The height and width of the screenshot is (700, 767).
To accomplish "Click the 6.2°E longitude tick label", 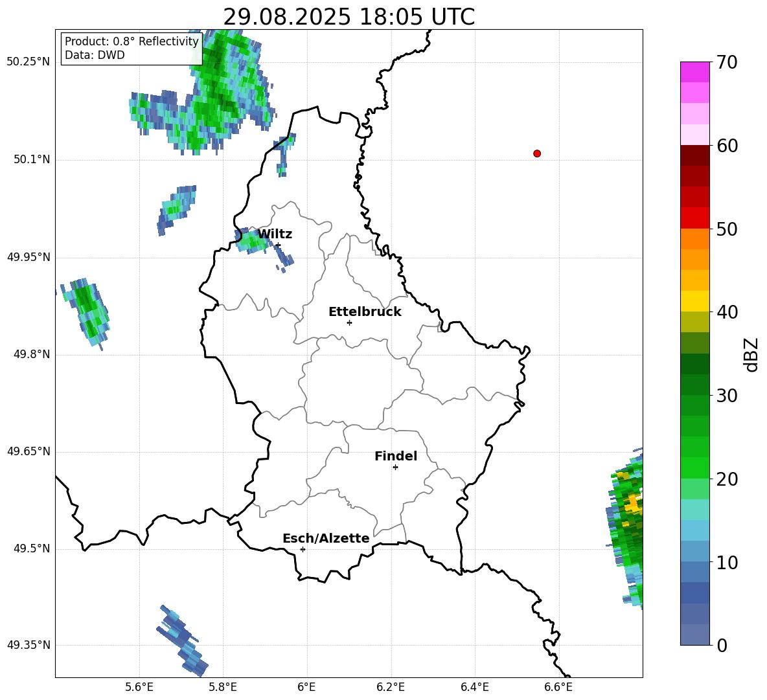I will [x=391, y=687].
